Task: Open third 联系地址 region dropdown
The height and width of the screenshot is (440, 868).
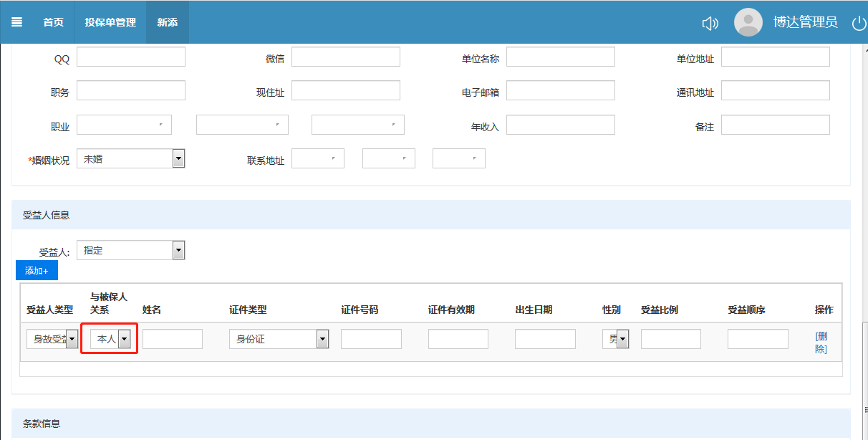Action: [x=459, y=158]
